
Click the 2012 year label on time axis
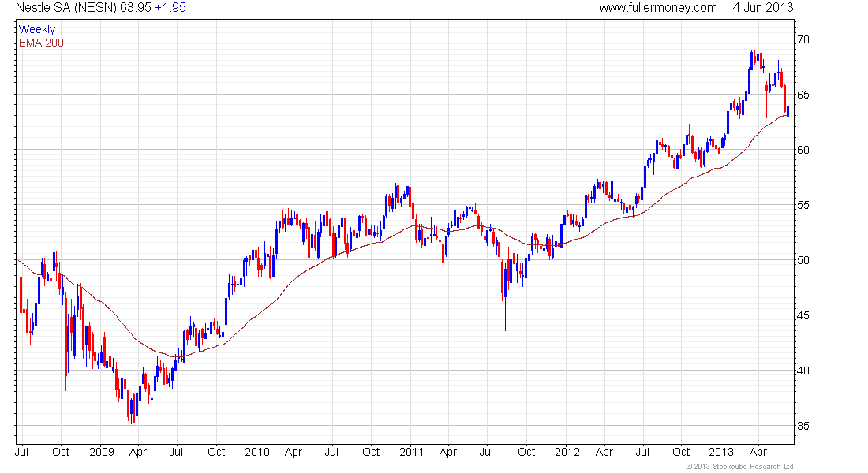[567, 452]
